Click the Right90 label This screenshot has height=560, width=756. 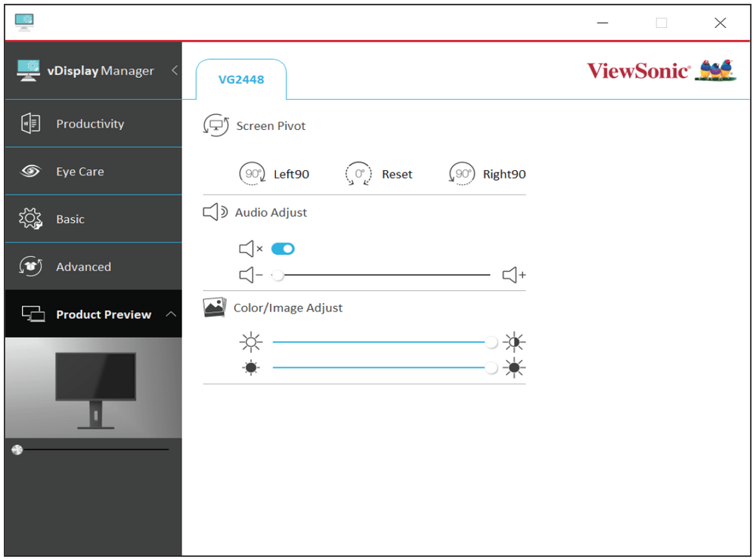504,174
